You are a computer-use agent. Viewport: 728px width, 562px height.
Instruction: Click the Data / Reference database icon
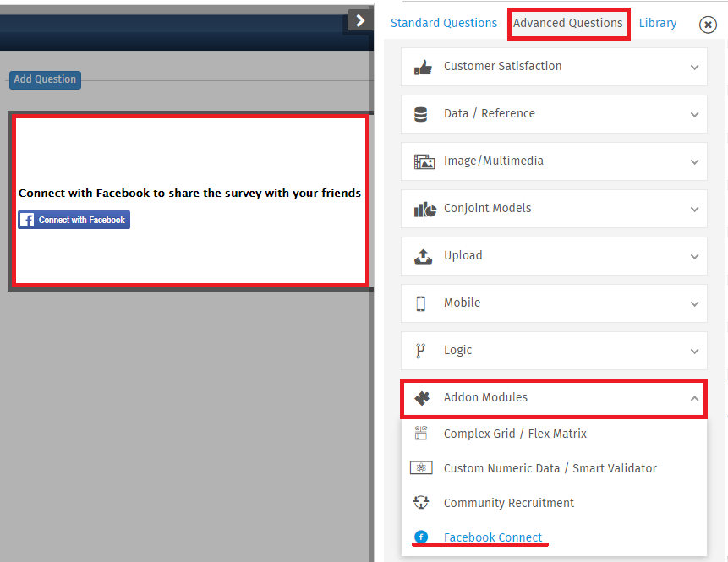click(420, 115)
